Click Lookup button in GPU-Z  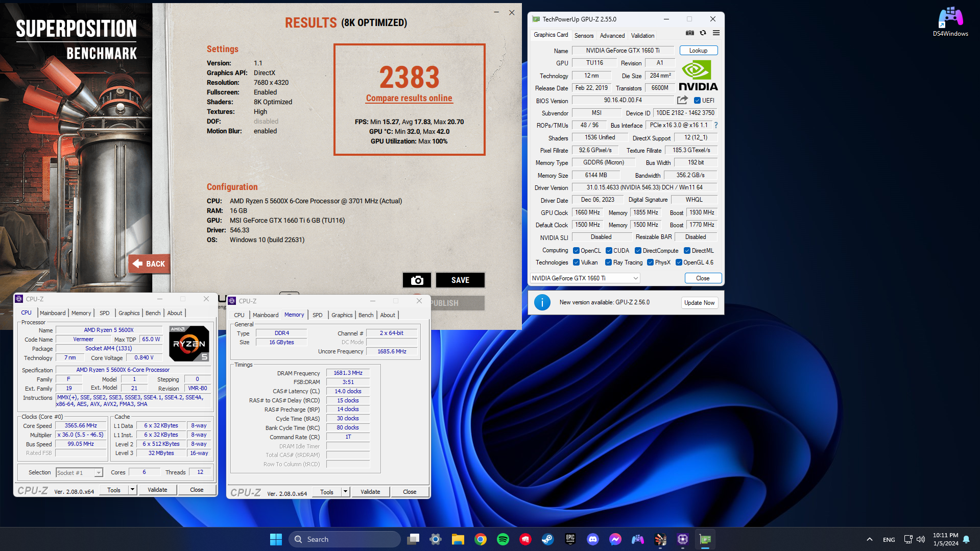tap(698, 51)
